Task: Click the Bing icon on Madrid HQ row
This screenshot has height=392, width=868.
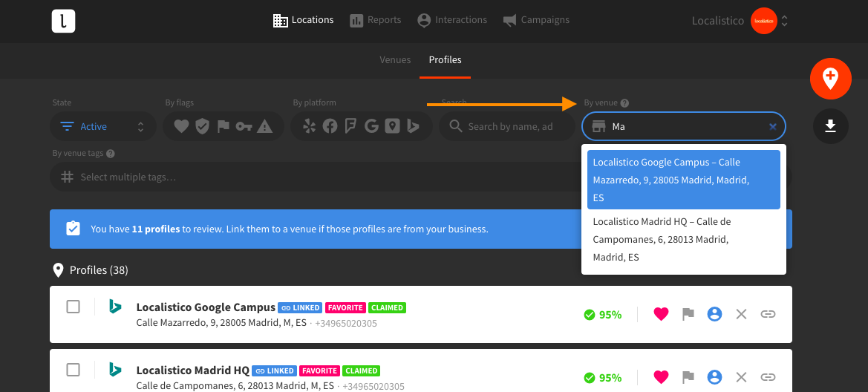Action: 115,369
